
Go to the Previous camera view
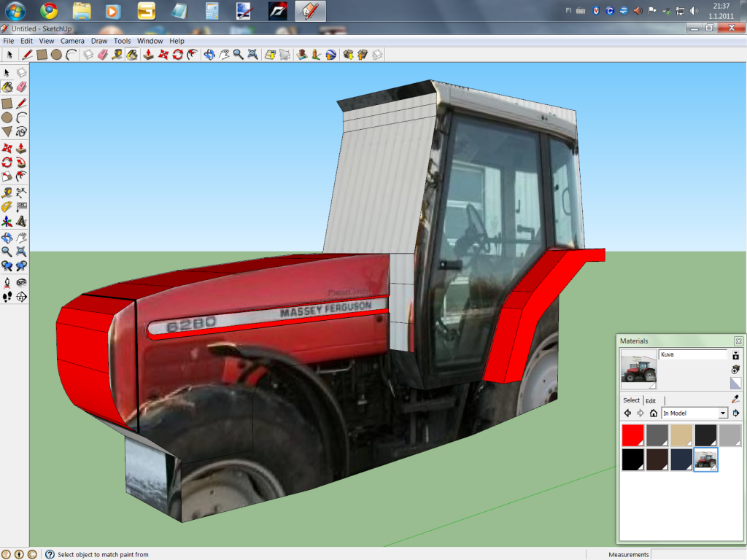point(7,266)
